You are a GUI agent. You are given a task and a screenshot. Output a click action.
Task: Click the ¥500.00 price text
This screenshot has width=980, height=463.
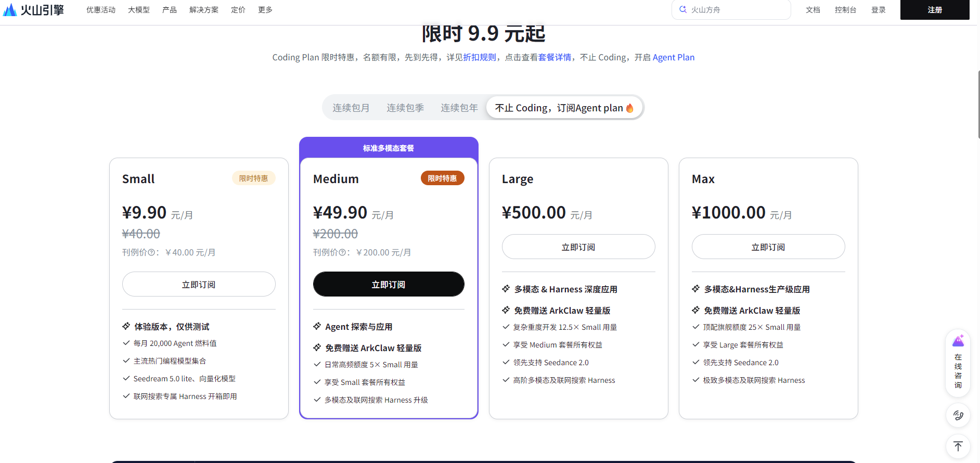click(x=534, y=212)
